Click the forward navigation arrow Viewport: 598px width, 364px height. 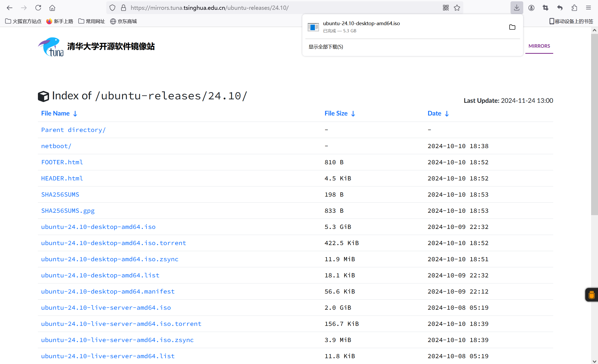24,8
